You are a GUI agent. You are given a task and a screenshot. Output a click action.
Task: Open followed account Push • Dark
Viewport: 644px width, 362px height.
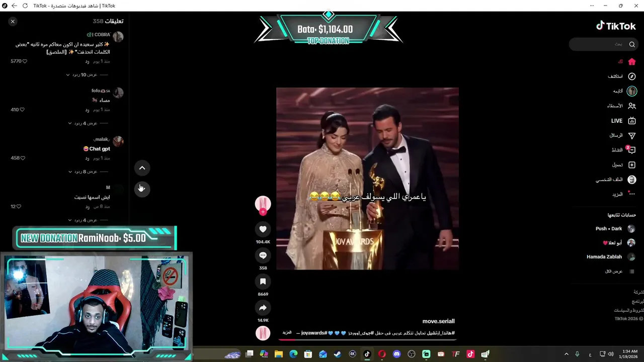pyautogui.click(x=615, y=229)
